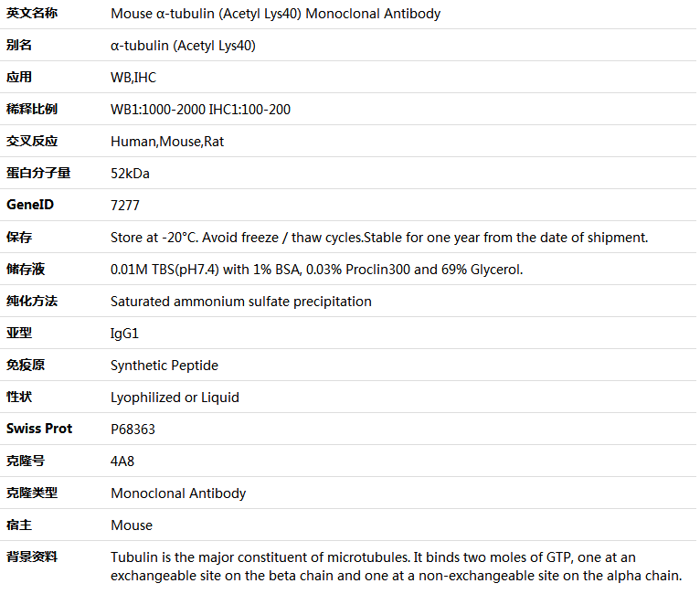The height and width of the screenshot is (594, 700).
Task: Click the Tubulin background information paragraph
Action: [396, 567]
